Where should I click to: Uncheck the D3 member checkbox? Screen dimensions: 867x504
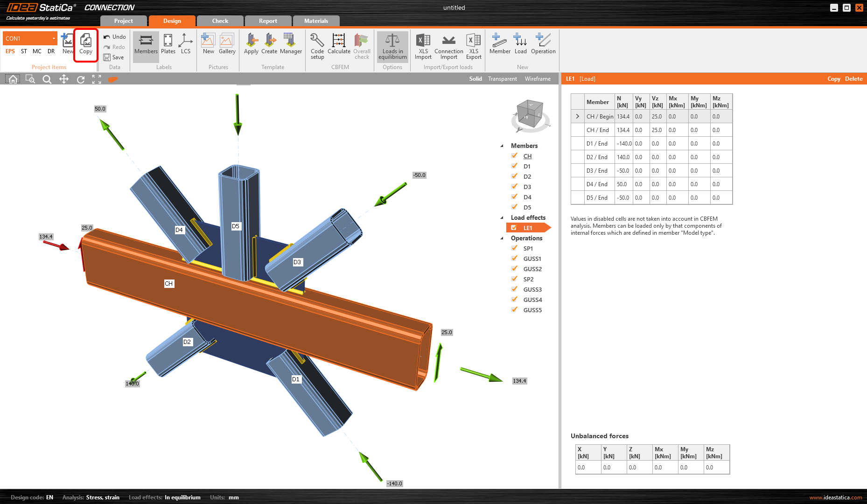click(x=514, y=187)
